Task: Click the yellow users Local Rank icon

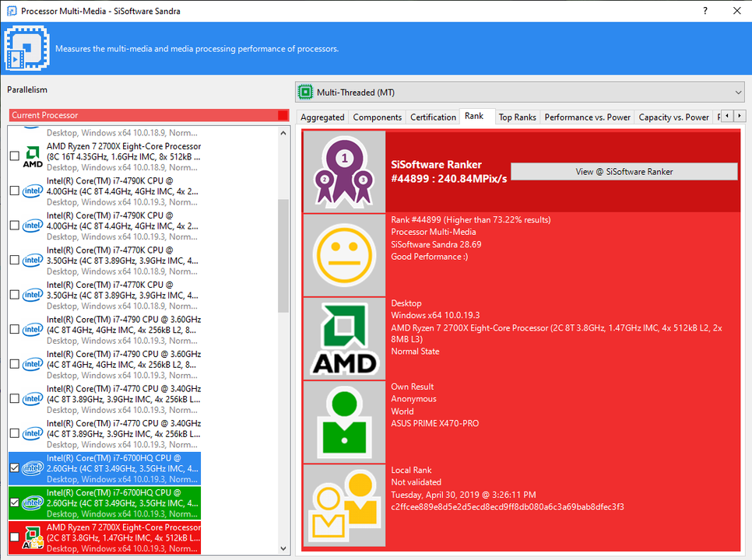Action: [x=345, y=505]
